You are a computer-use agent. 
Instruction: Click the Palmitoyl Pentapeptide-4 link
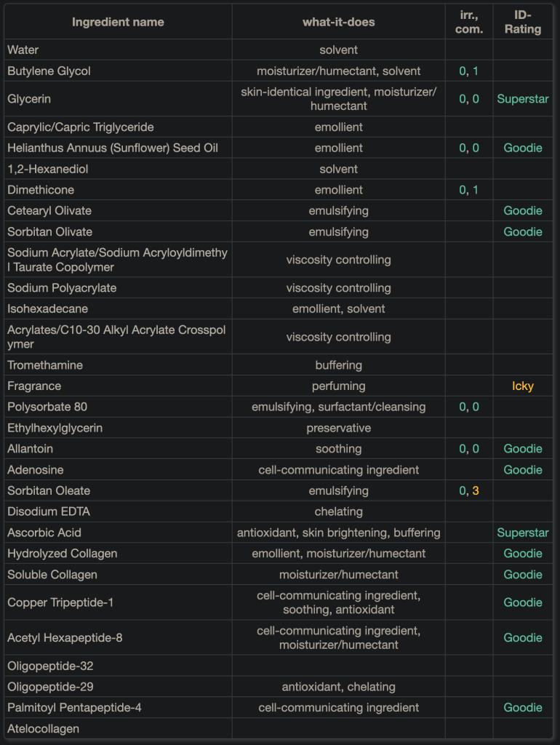click(x=74, y=707)
